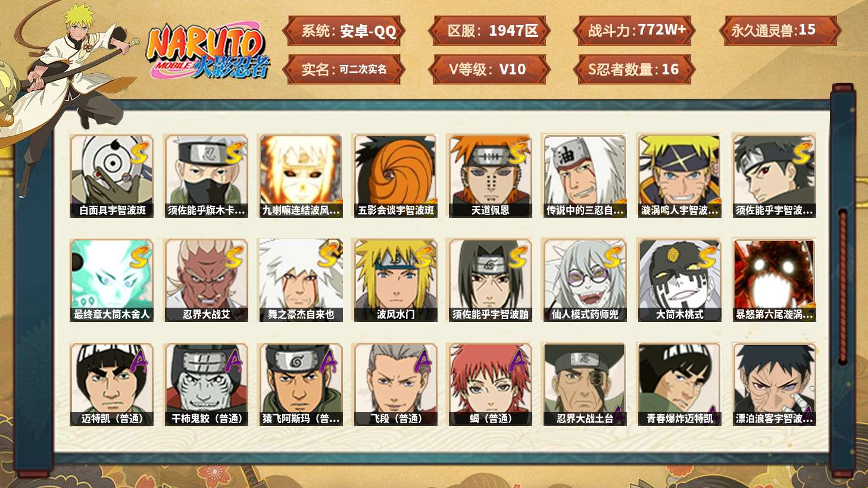Click the 战斗力 772W+ badge
The width and height of the screenshot is (868, 488).
634,30
